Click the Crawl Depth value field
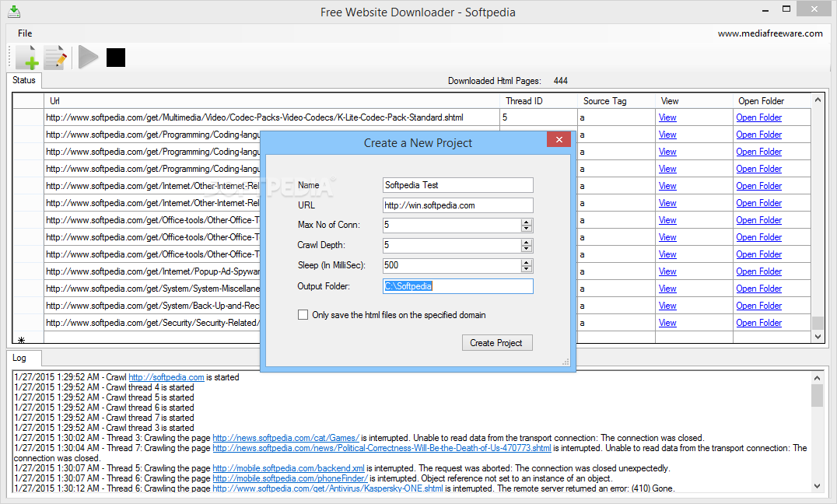This screenshot has width=837, height=504. (x=452, y=245)
